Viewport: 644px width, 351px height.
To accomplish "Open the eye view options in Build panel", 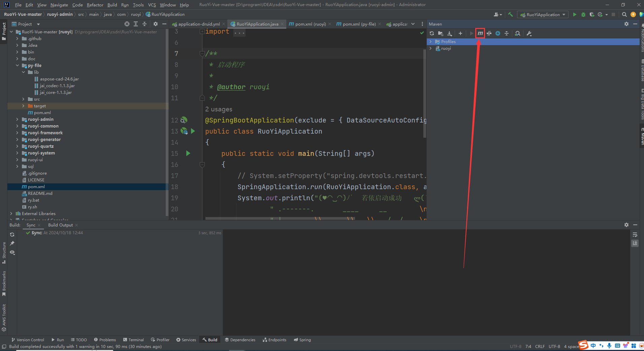I will 12,252.
